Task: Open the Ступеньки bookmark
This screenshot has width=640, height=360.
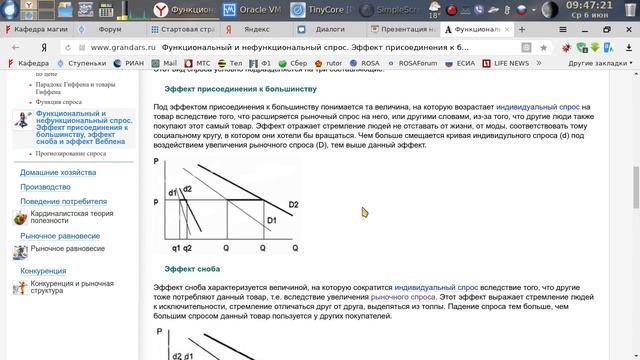Action: pos(82,63)
